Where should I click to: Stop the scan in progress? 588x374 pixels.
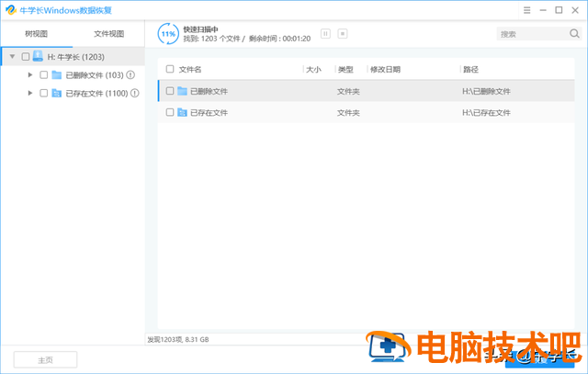point(343,34)
